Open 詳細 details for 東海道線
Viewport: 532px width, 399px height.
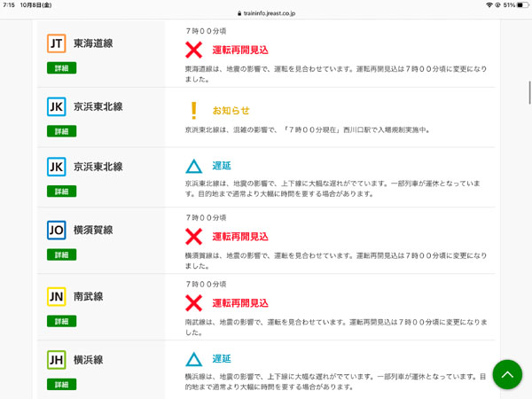click(62, 68)
